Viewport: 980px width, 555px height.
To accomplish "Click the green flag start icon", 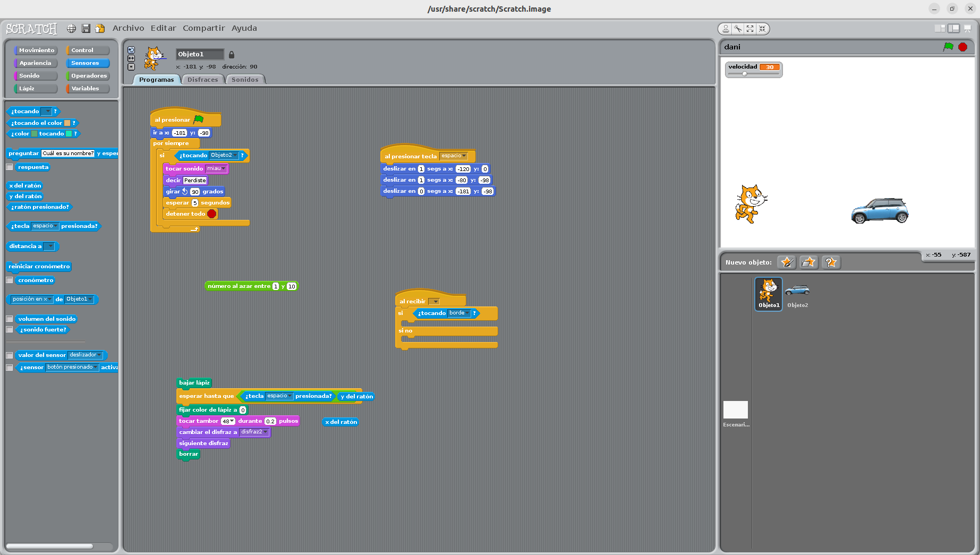I will pyautogui.click(x=948, y=47).
